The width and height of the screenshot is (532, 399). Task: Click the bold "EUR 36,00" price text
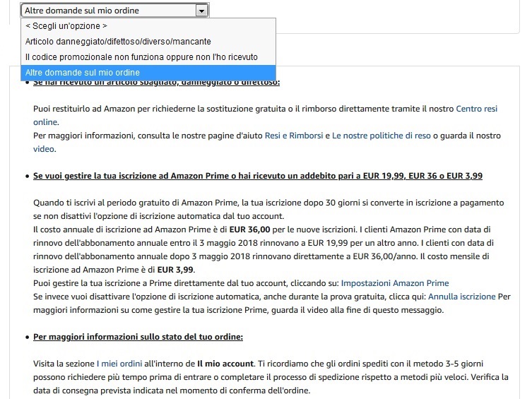[249, 230]
